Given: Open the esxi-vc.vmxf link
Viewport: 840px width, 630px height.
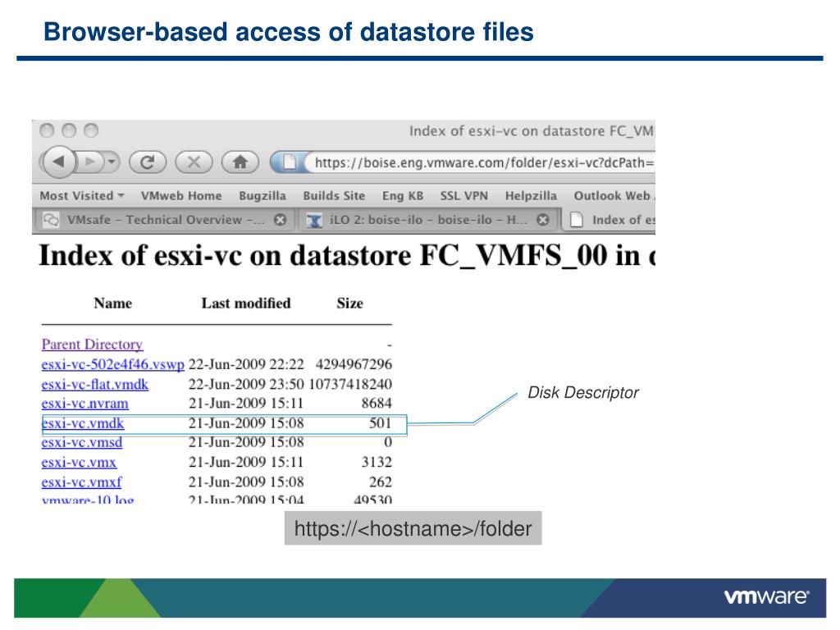Looking at the screenshot, I should [81, 482].
